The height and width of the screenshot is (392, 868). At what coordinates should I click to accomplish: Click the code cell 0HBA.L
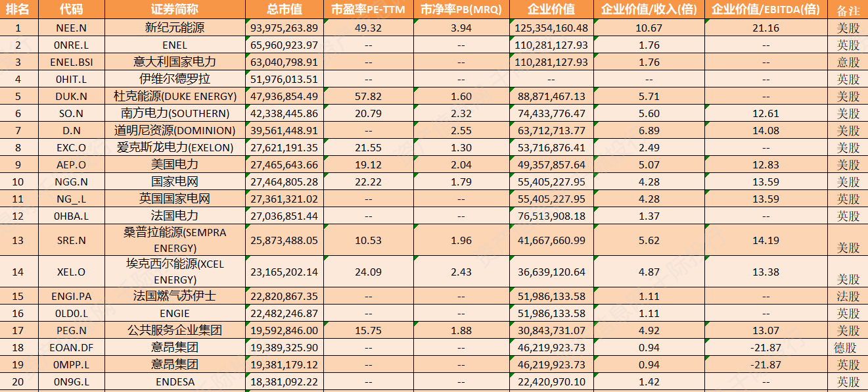click(72, 216)
